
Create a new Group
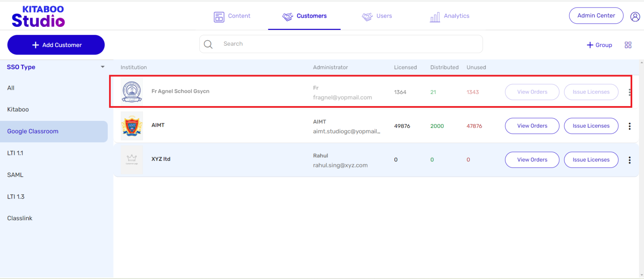(599, 45)
